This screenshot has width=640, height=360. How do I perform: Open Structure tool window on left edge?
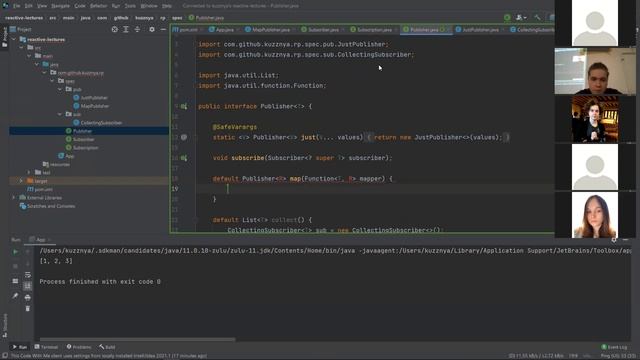pyautogui.click(x=4, y=325)
